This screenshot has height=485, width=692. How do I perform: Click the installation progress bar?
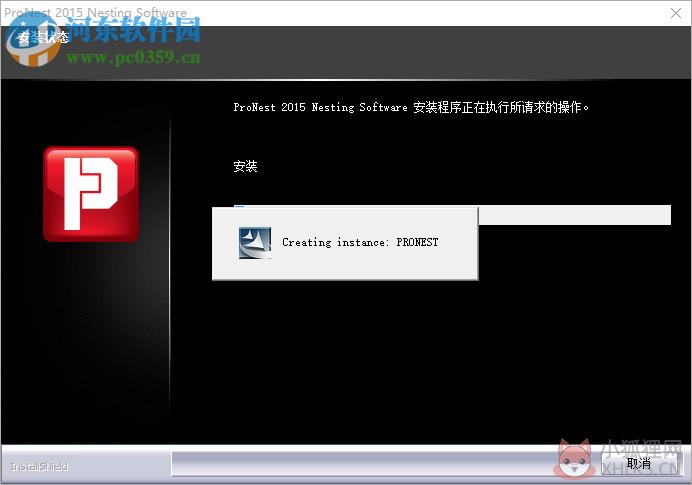tap(452, 214)
